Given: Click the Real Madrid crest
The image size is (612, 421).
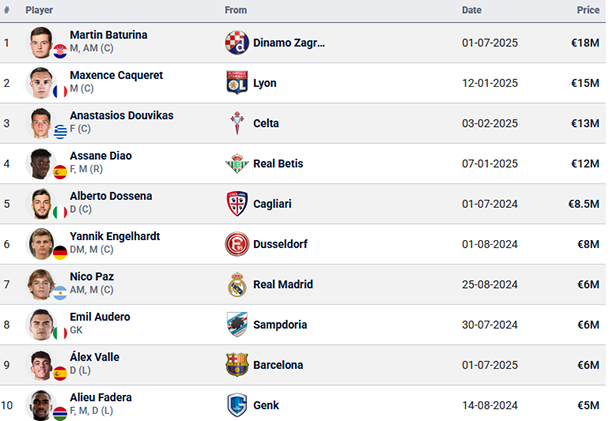Looking at the screenshot, I should (x=237, y=284).
